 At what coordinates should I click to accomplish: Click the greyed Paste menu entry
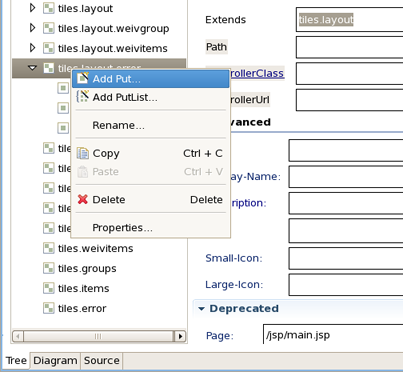151,172
